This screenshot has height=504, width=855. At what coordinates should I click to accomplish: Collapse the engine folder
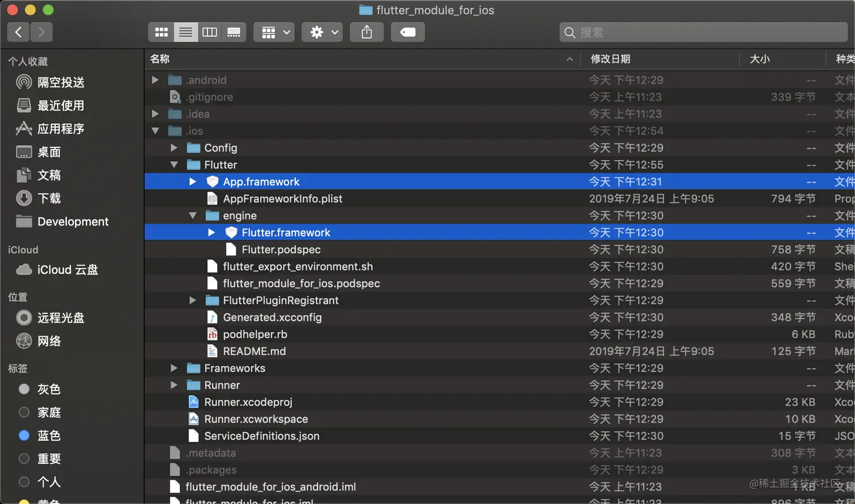(x=193, y=216)
